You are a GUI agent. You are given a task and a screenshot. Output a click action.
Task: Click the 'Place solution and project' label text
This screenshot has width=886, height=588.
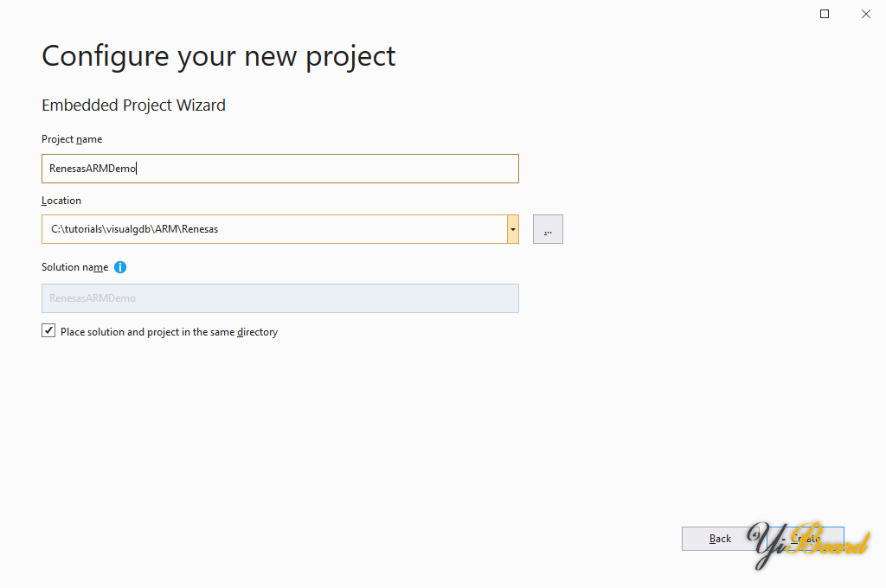(x=169, y=332)
